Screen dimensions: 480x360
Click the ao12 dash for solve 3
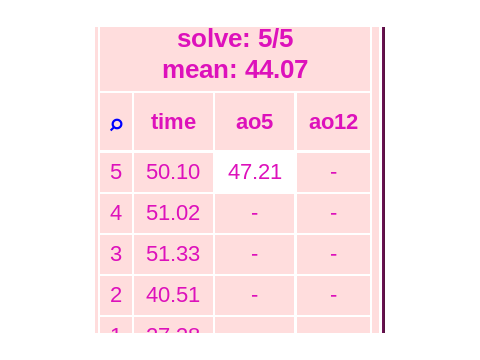pos(333,255)
